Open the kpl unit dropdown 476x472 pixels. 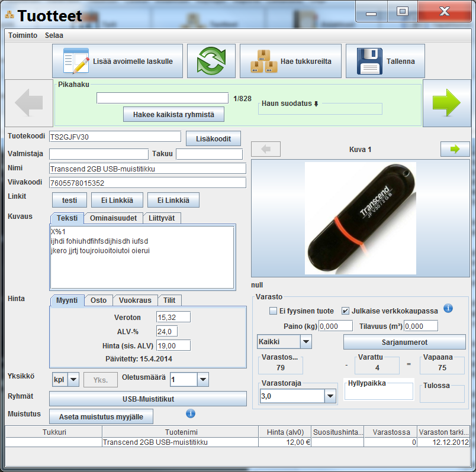coord(73,380)
